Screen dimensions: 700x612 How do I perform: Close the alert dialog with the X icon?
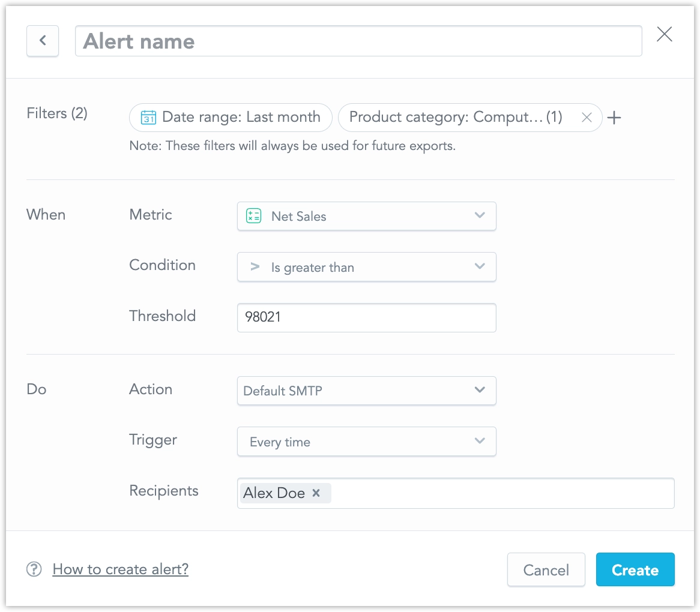point(664,34)
